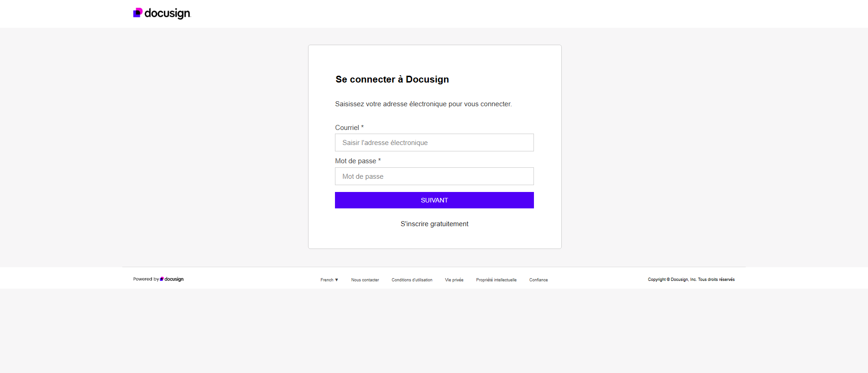Open the S'inscrire gratuitement sign-up link
This screenshot has width=868, height=373.
[434, 224]
